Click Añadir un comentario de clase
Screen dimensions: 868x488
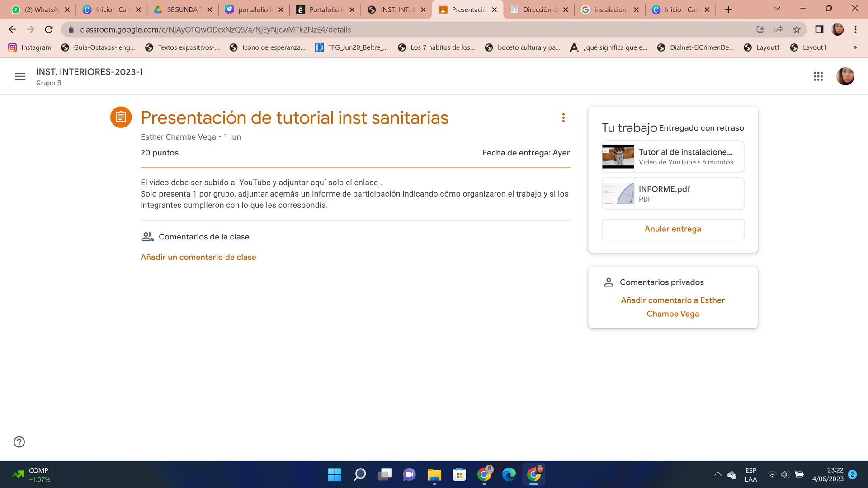click(198, 257)
